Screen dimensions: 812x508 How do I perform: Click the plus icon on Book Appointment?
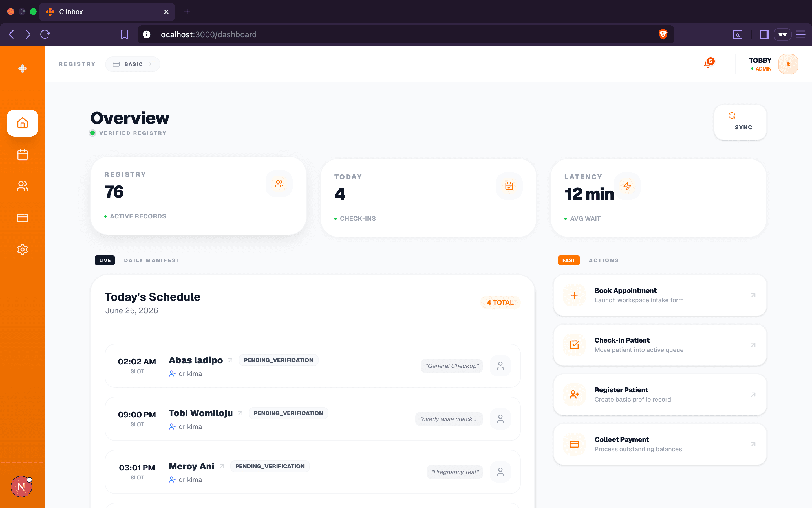point(574,295)
